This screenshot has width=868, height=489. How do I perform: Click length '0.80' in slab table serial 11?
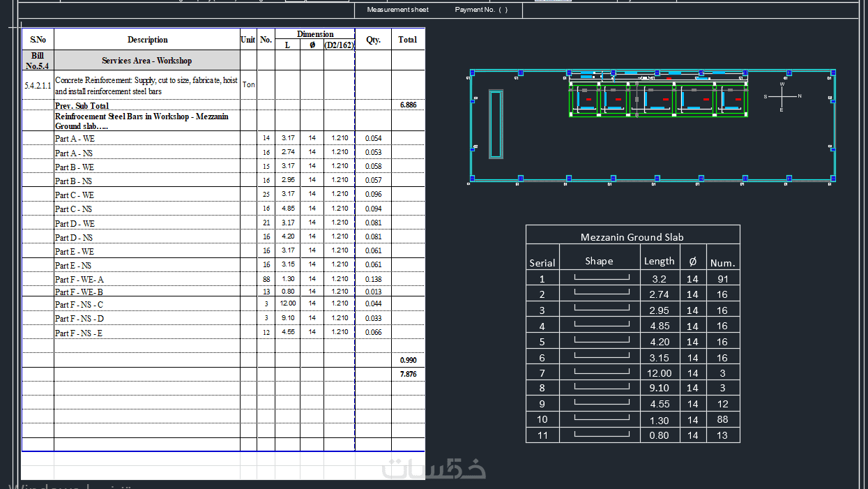tap(660, 435)
